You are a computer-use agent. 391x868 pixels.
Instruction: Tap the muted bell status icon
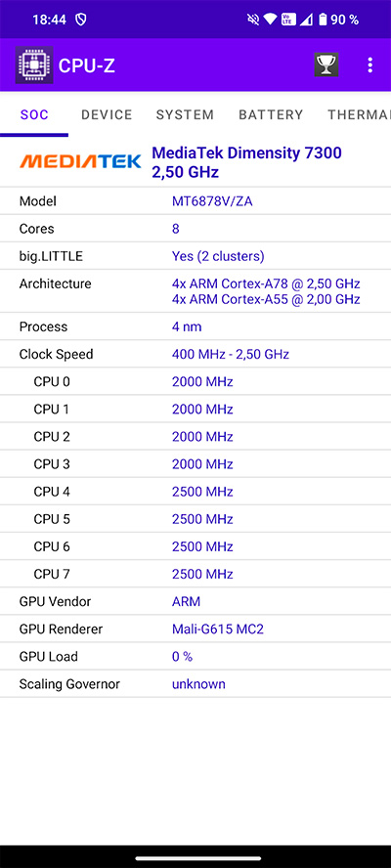pyautogui.click(x=253, y=20)
